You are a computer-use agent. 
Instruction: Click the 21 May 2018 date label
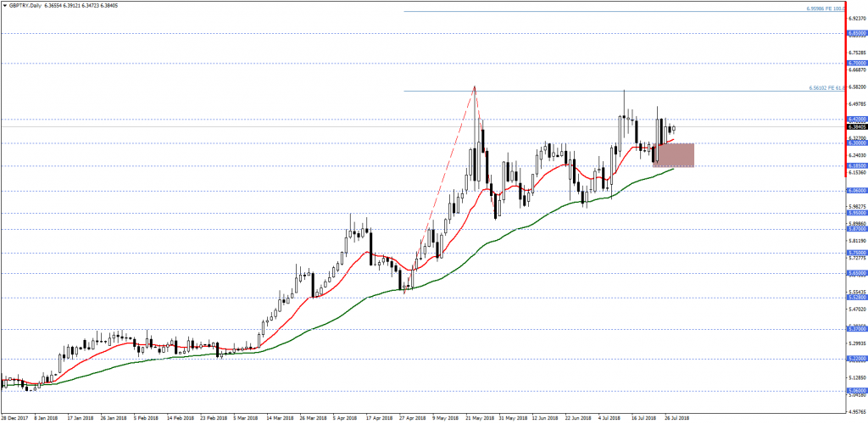coord(480,418)
